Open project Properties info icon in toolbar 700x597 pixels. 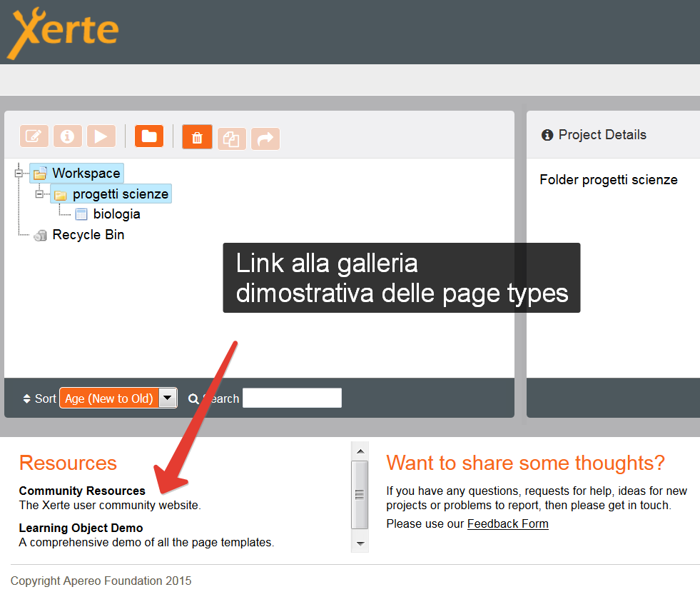tap(67, 136)
